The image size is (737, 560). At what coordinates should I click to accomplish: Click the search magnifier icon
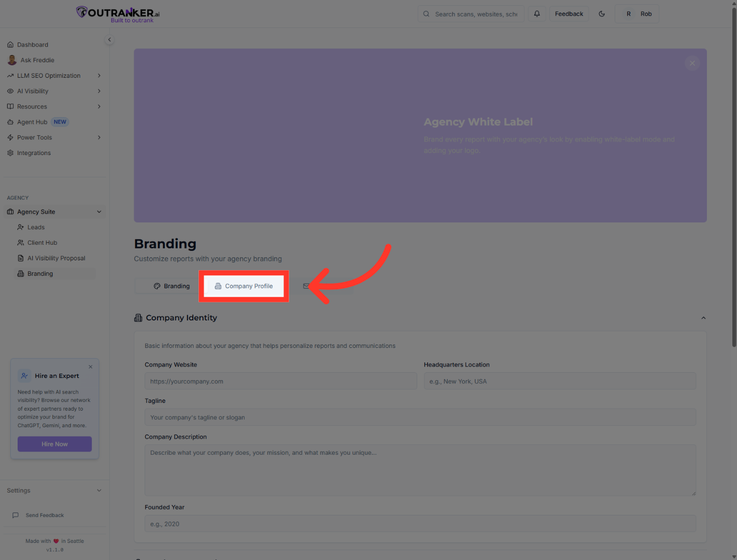click(426, 13)
